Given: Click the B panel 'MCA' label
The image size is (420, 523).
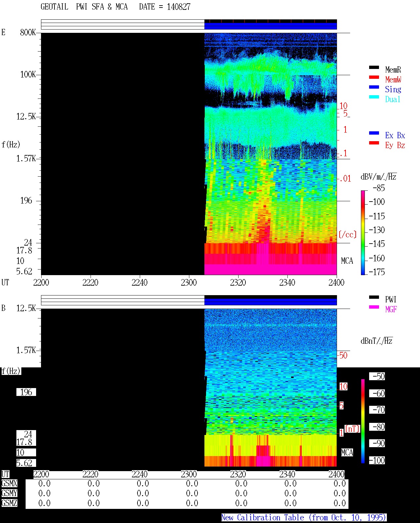Looking at the screenshot, I should point(347,452).
